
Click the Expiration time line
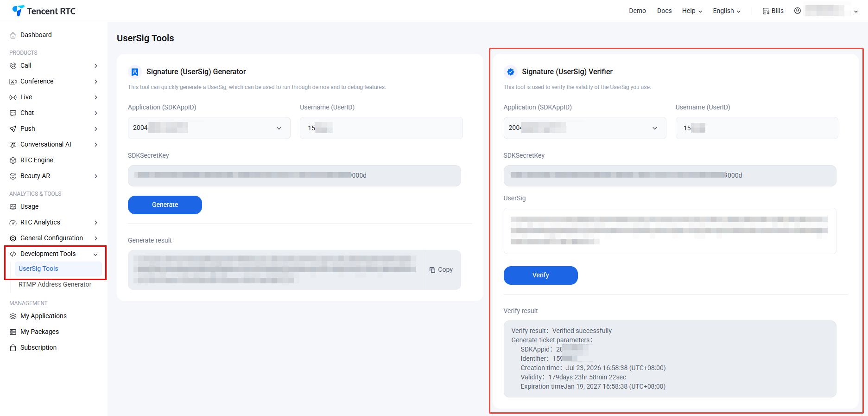(593, 386)
